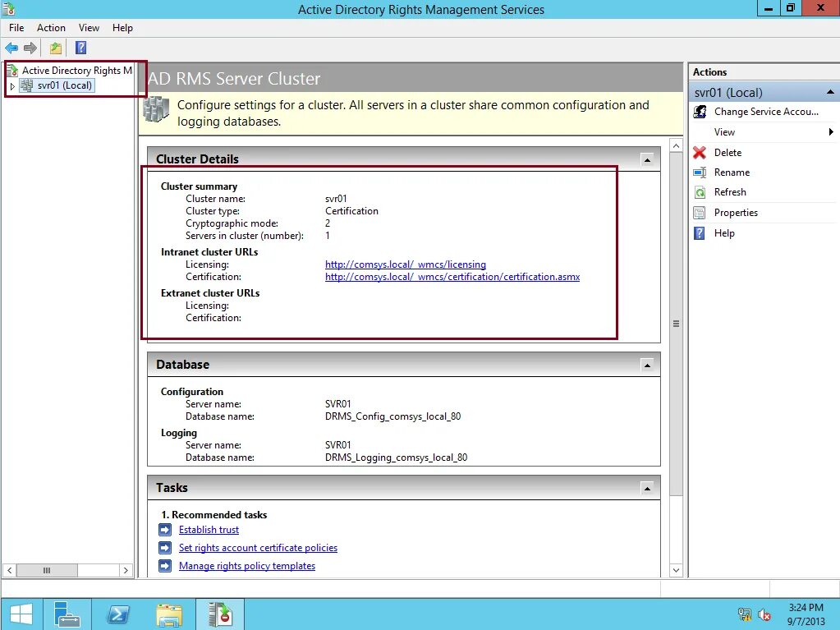Choose Refresh in the Actions pane
Screen dimensions: 840x630
(730, 192)
